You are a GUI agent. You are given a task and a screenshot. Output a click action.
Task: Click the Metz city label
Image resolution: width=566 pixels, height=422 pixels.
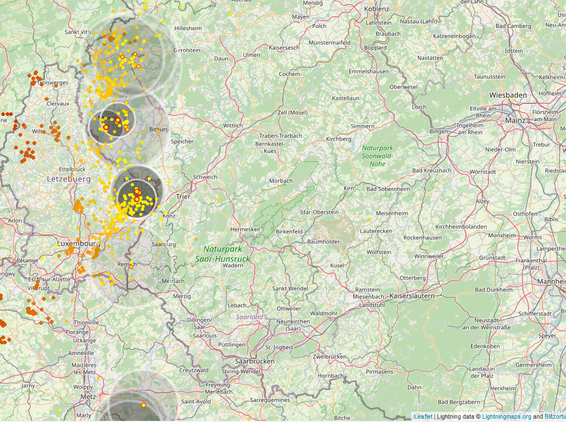click(x=88, y=396)
